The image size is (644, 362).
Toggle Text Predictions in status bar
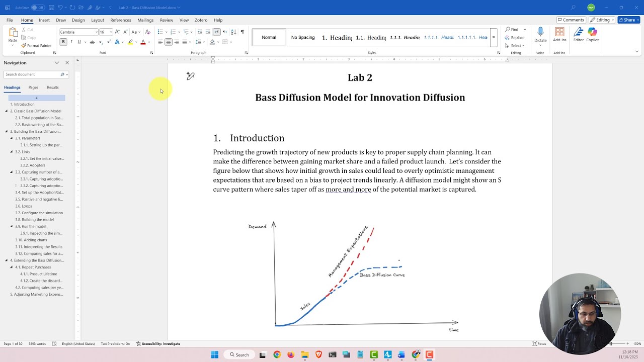(x=115, y=344)
